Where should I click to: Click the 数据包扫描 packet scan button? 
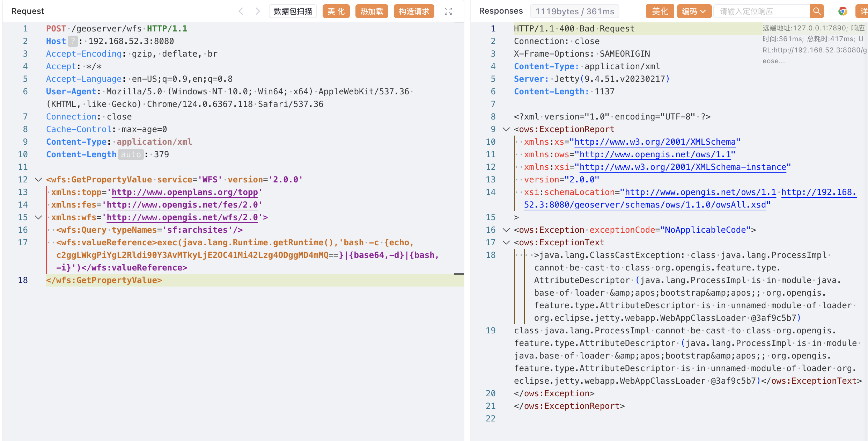pyautogui.click(x=293, y=11)
